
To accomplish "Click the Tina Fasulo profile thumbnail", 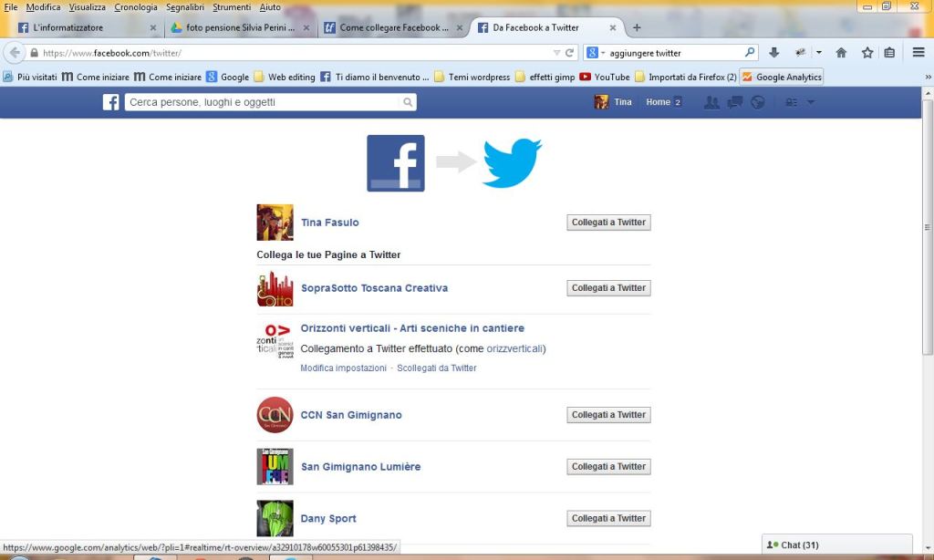I will [x=275, y=223].
